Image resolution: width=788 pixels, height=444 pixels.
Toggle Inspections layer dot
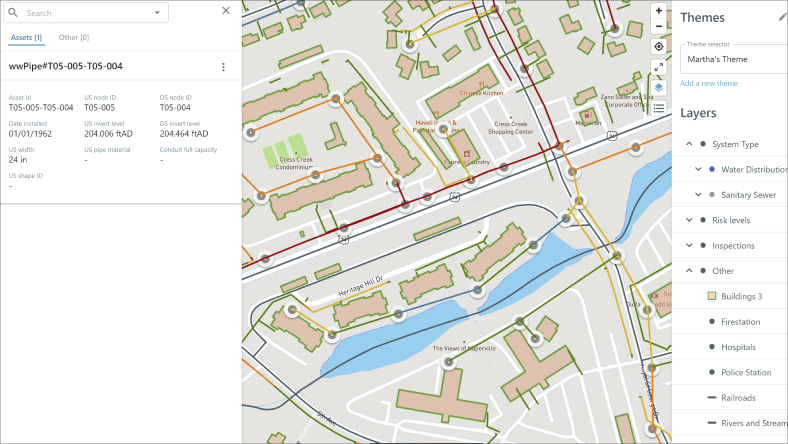coord(703,245)
